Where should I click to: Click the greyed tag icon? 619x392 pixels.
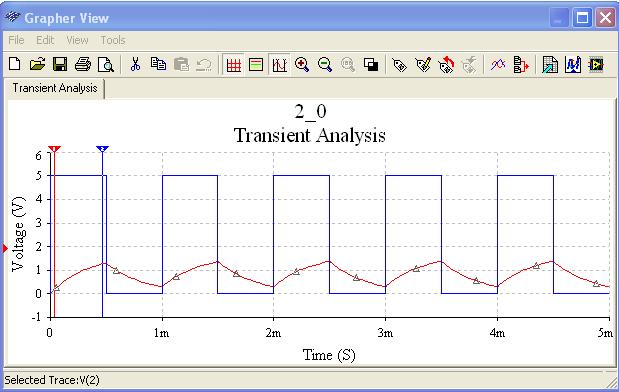[x=469, y=64]
